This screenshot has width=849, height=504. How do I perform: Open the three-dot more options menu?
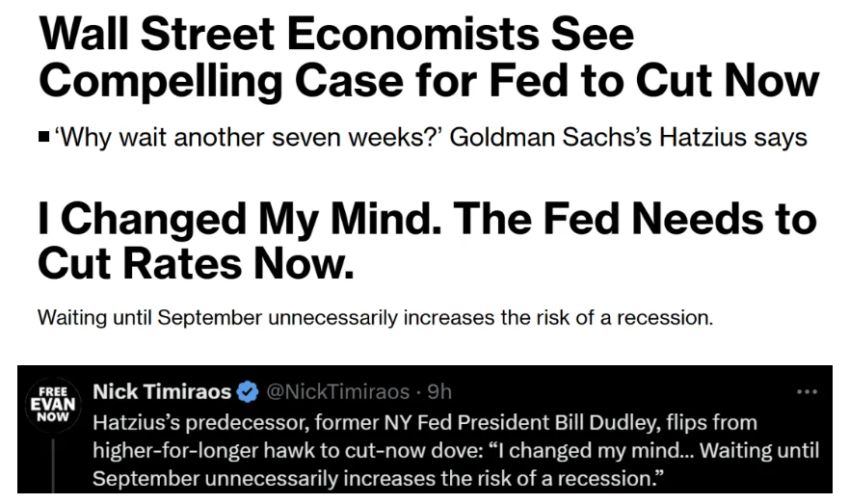click(x=807, y=391)
